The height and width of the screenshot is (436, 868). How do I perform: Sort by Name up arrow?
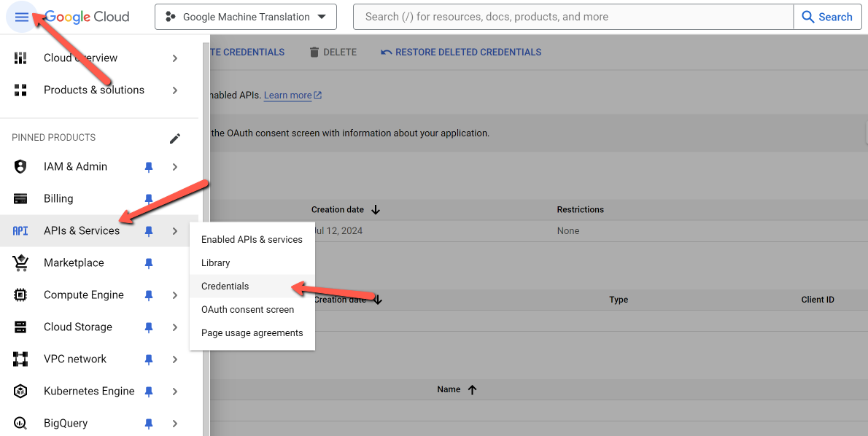pos(472,390)
